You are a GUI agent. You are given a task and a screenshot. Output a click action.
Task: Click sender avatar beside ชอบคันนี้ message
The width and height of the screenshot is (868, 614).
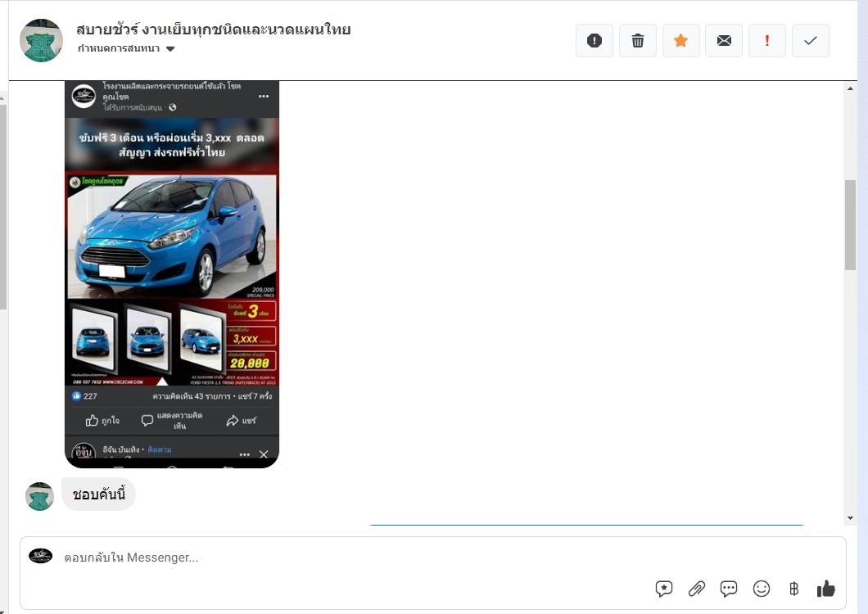[x=40, y=496]
